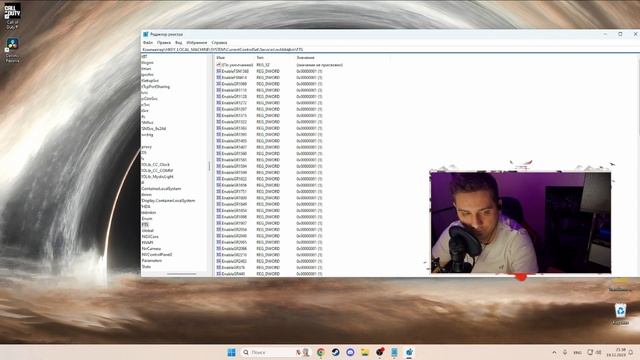Open Steam from the taskbar
The width and height of the screenshot is (640, 360).
(x=336, y=352)
